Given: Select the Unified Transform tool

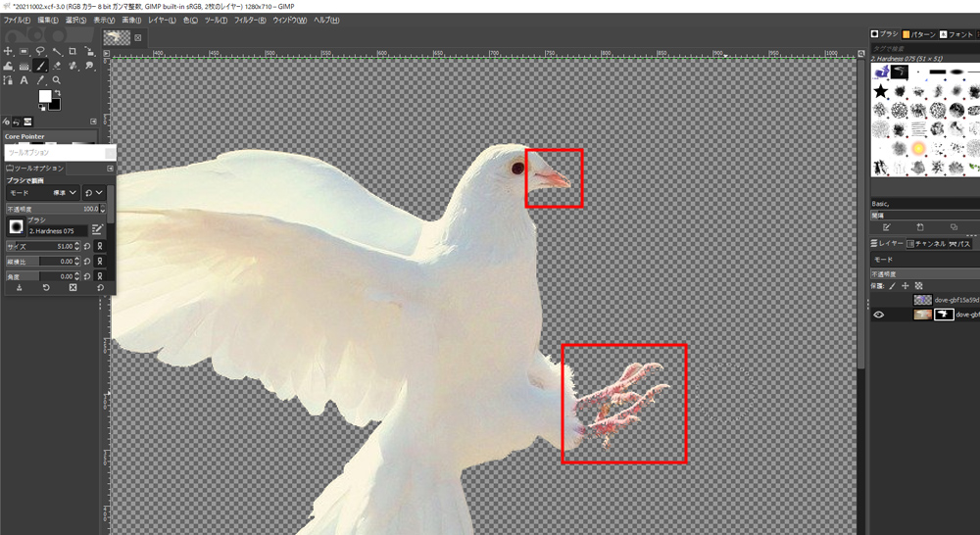Looking at the screenshot, I should coord(89,51).
